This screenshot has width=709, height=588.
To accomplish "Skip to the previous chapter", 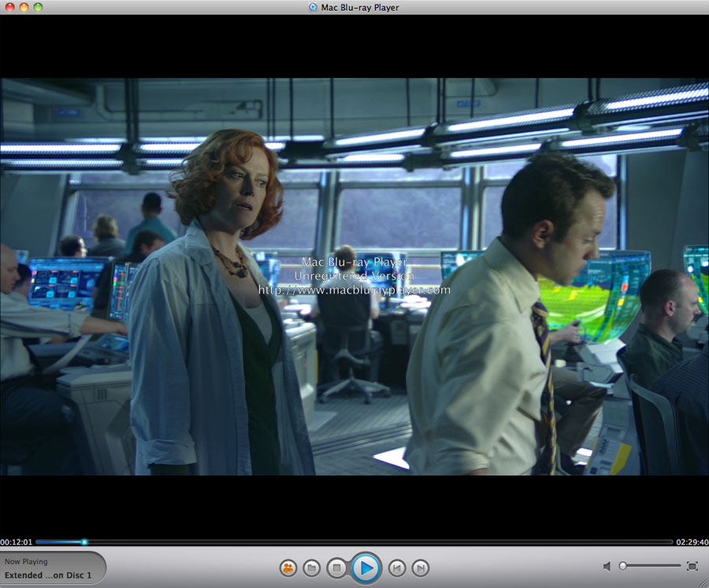I will (398, 568).
